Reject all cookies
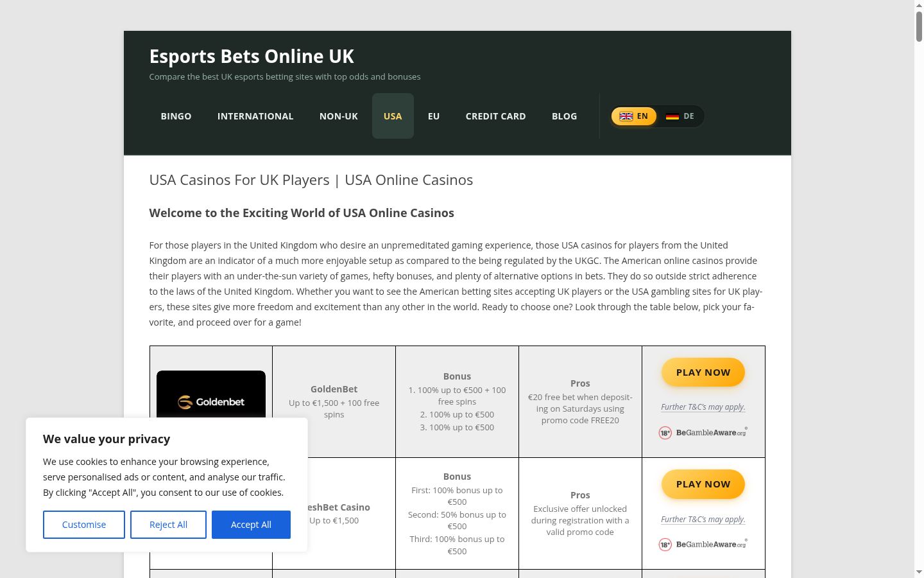The width and height of the screenshot is (924, 578). (x=168, y=525)
